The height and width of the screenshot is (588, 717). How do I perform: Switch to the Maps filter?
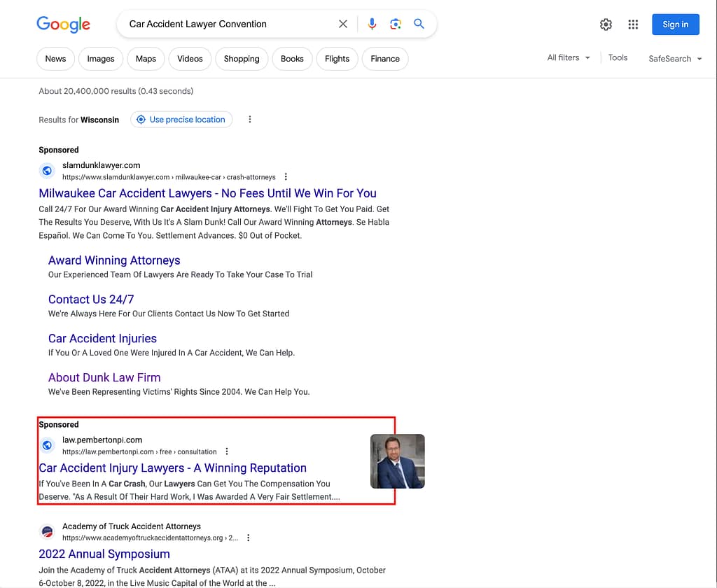click(x=146, y=59)
